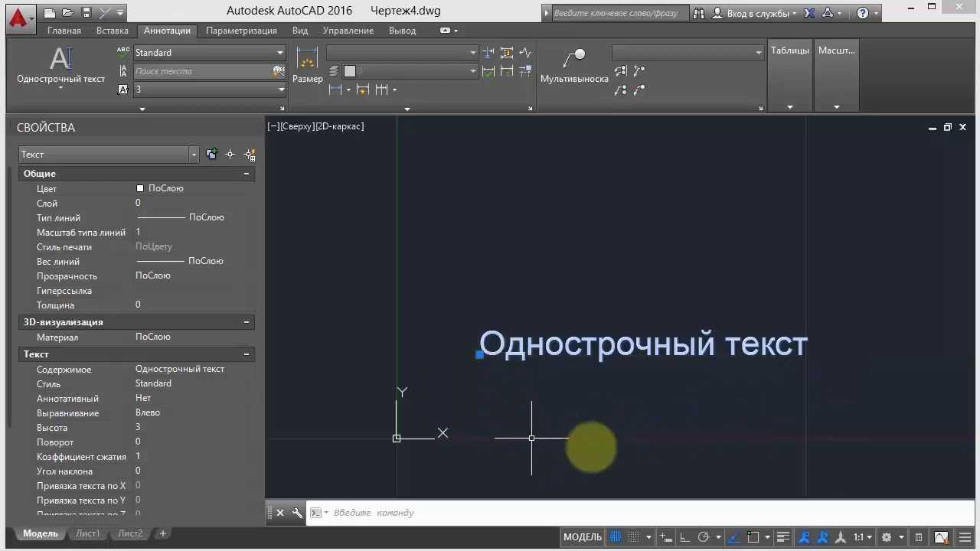Open the Лист2 layout tab

(130, 533)
